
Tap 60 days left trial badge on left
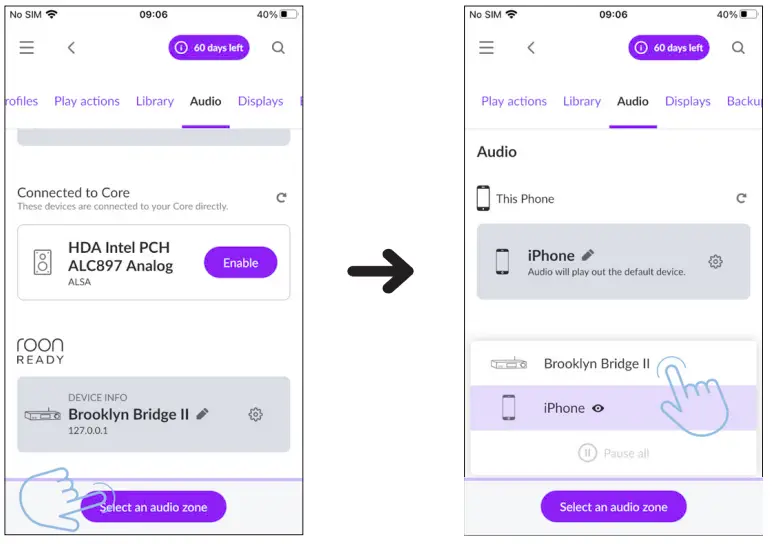point(209,48)
